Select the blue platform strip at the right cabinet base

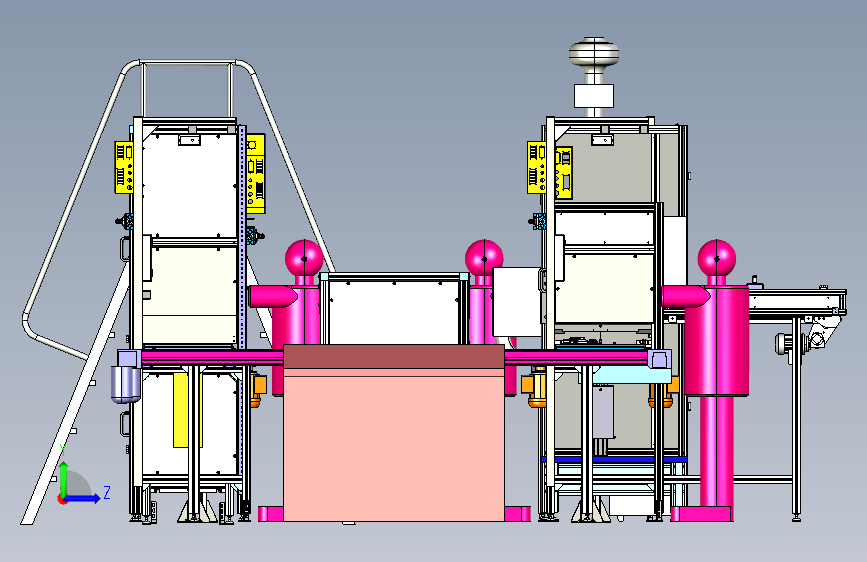click(x=614, y=460)
